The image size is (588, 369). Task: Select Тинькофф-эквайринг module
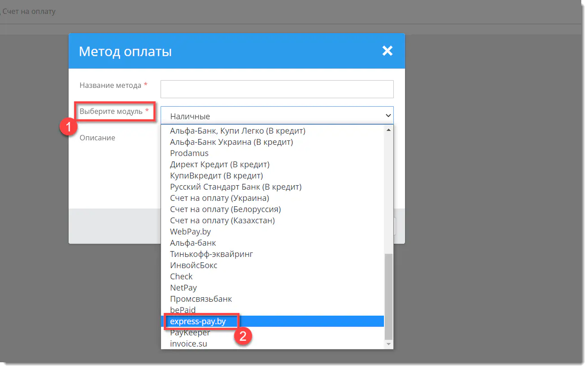[x=212, y=254]
